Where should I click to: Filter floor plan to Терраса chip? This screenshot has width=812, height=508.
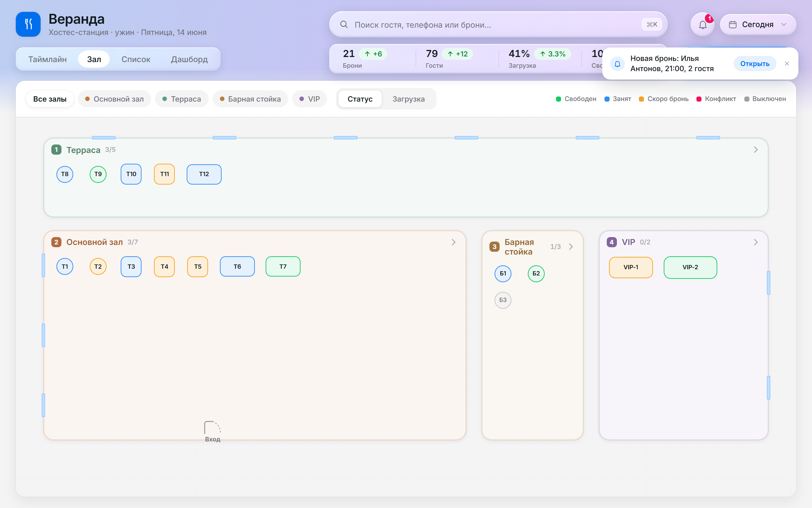pos(182,99)
